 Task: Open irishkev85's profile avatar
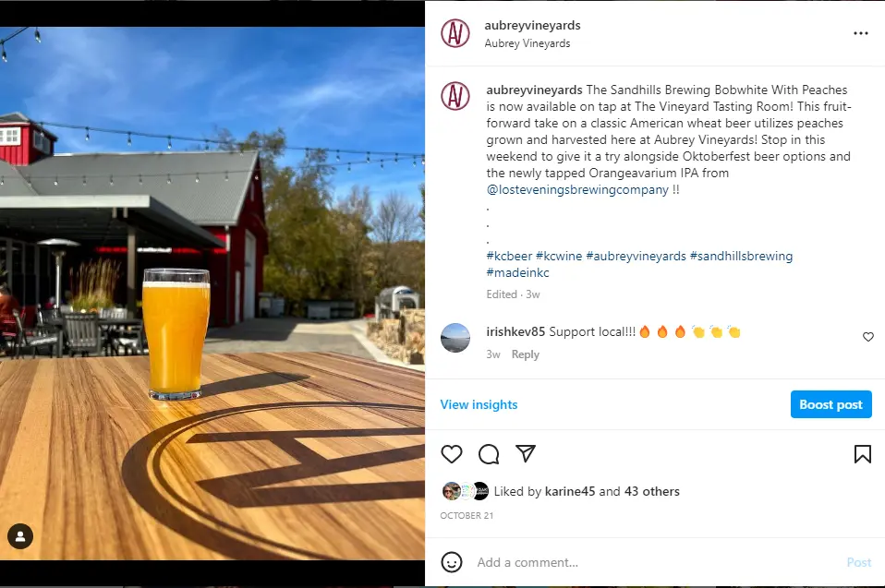(455, 338)
